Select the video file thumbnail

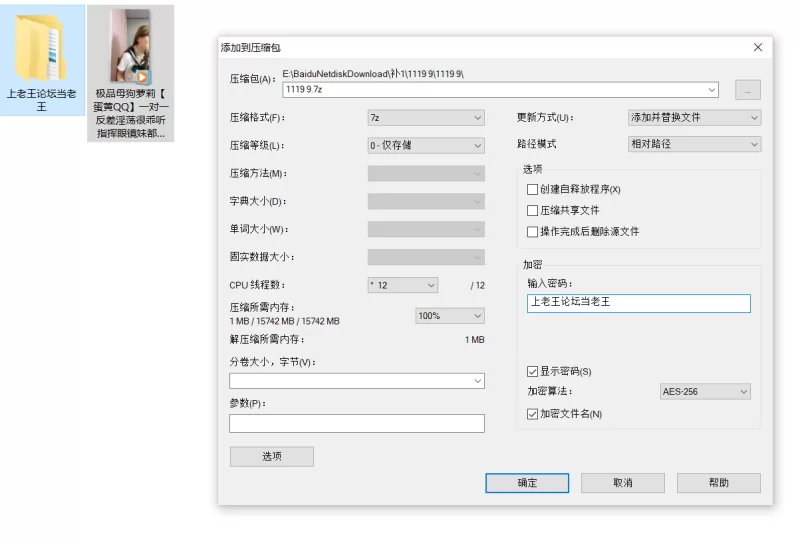(131, 46)
